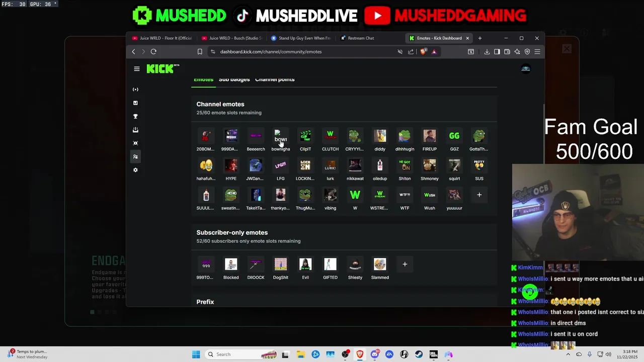Open the analytics chart icon in Kick sidebar
Viewport: 644px width, 362px height.
click(x=135, y=103)
